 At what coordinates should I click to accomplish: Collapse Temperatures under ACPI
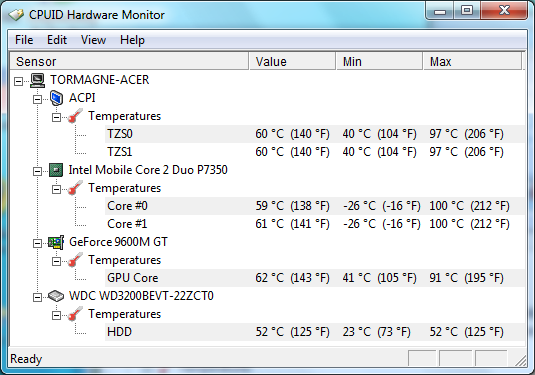[x=57, y=117]
